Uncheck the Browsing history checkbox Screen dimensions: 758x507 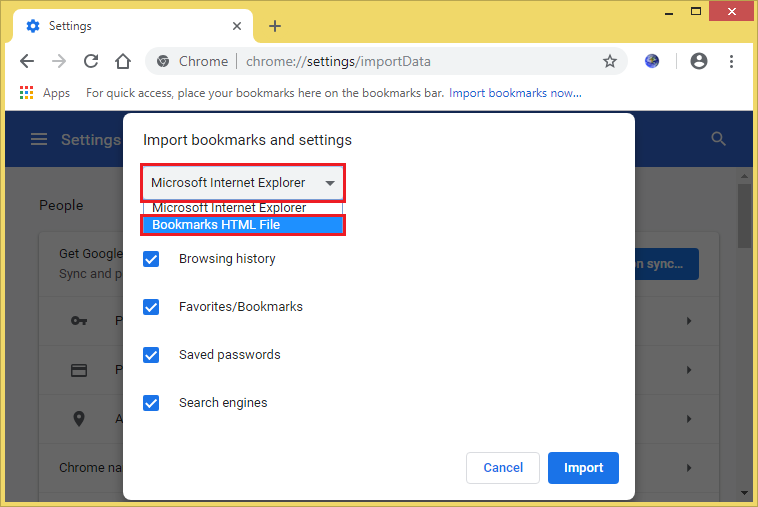pos(151,259)
